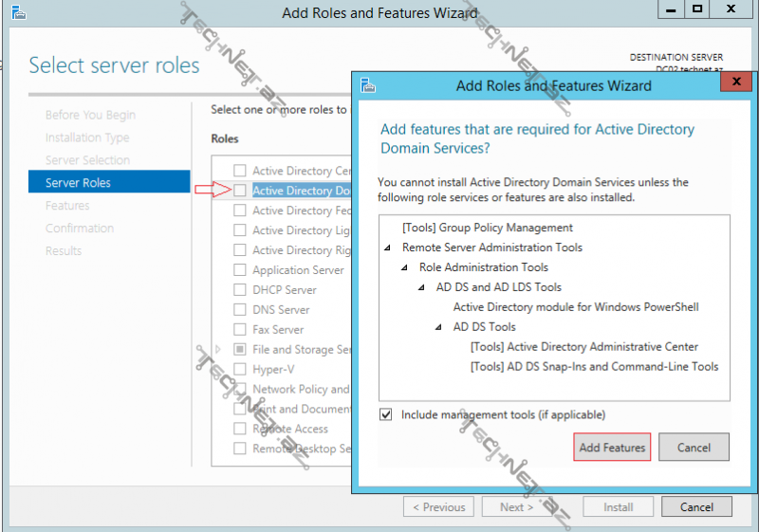Select Active Directory module for Windows PowerShell

[x=575, y=307]
